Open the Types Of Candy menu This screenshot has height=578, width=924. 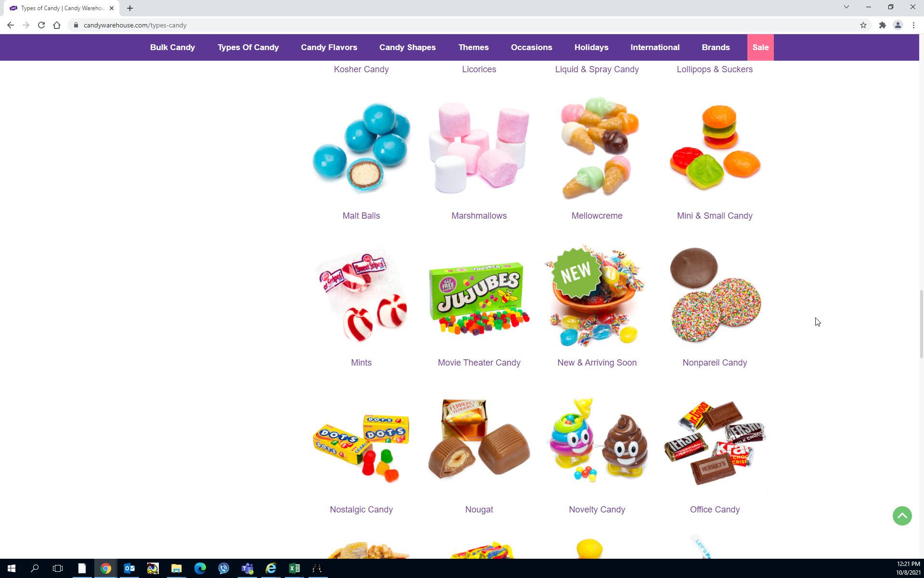(248, 47)
